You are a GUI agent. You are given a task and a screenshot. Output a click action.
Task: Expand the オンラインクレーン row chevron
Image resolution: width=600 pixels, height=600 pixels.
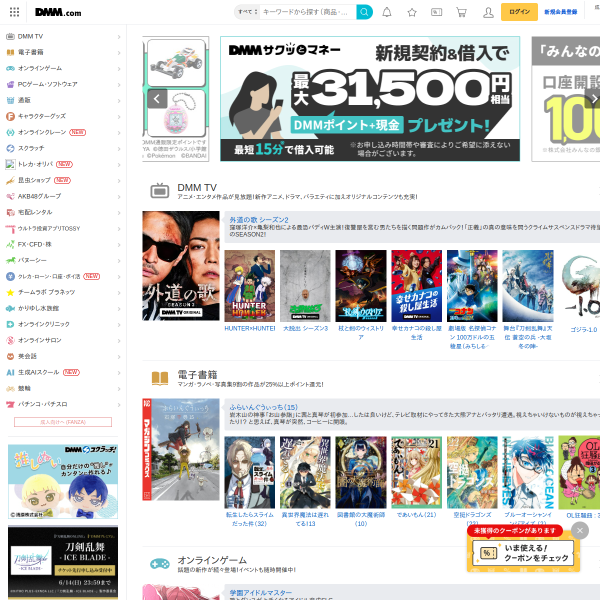[x=119, y=133]
